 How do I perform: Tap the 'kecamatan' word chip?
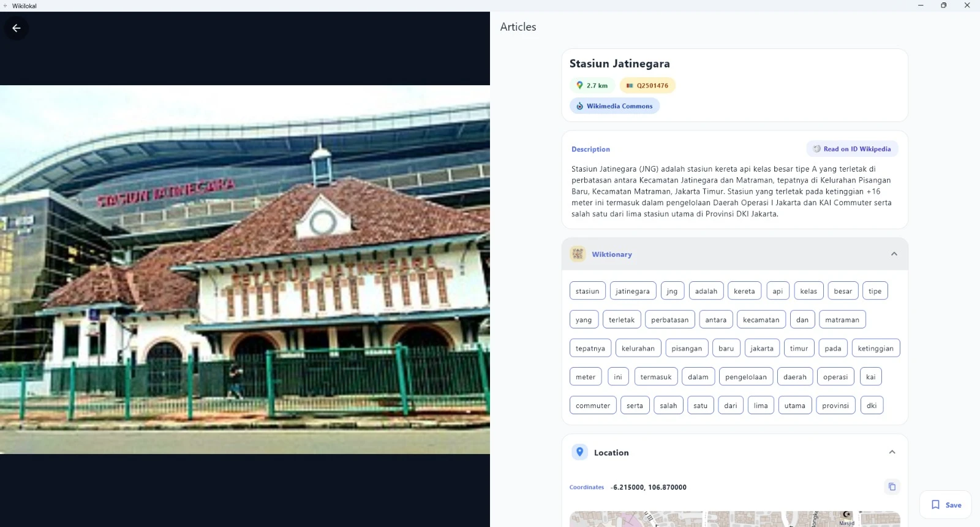[x=761, y=320]
